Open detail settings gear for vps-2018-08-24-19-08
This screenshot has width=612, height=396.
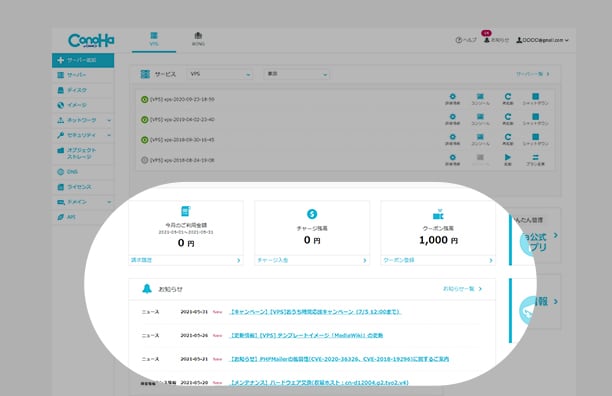click(x=452, y=160)
